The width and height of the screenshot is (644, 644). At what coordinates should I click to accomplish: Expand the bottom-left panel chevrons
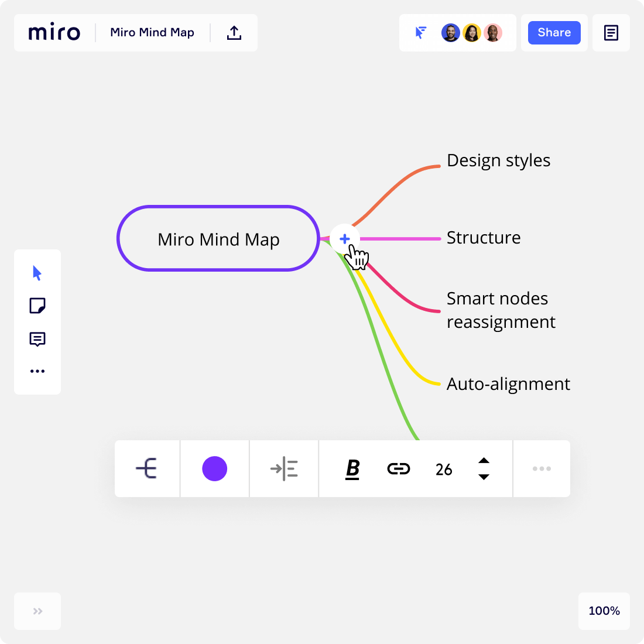coord(38,611)
